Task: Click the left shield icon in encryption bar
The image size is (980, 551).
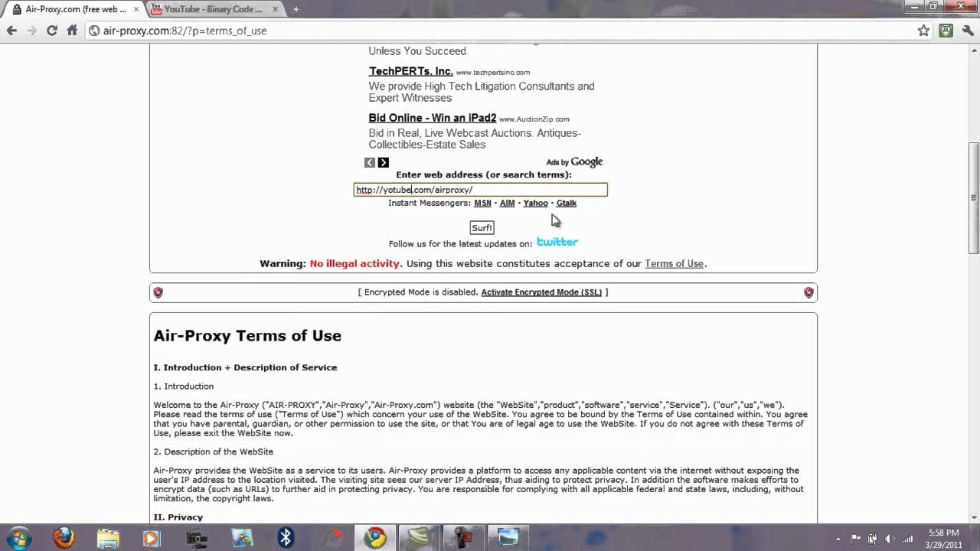Action: click(x=158, y=292)
